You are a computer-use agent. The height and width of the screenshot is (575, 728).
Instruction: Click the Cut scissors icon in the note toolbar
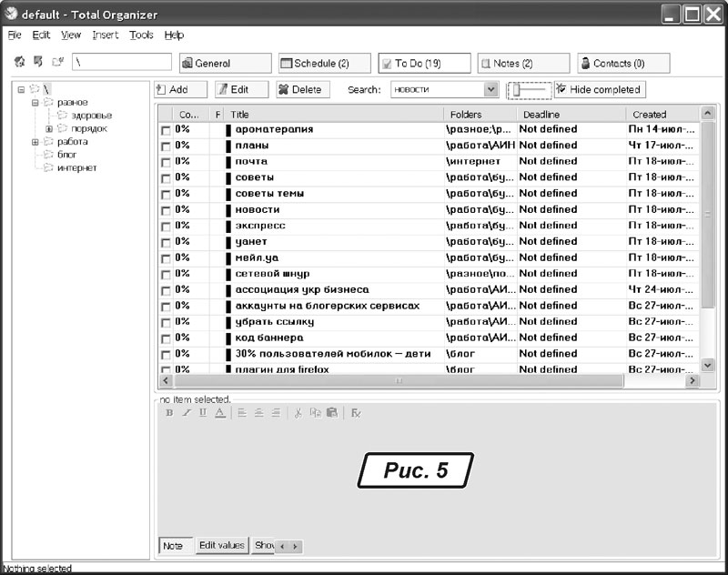[297, 412]
